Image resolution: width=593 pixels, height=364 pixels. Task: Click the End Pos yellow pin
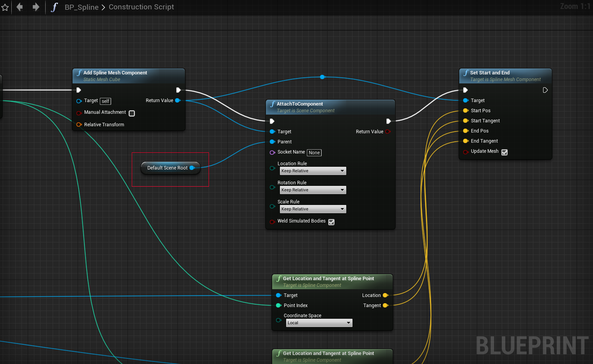click(x=466, y=131)
